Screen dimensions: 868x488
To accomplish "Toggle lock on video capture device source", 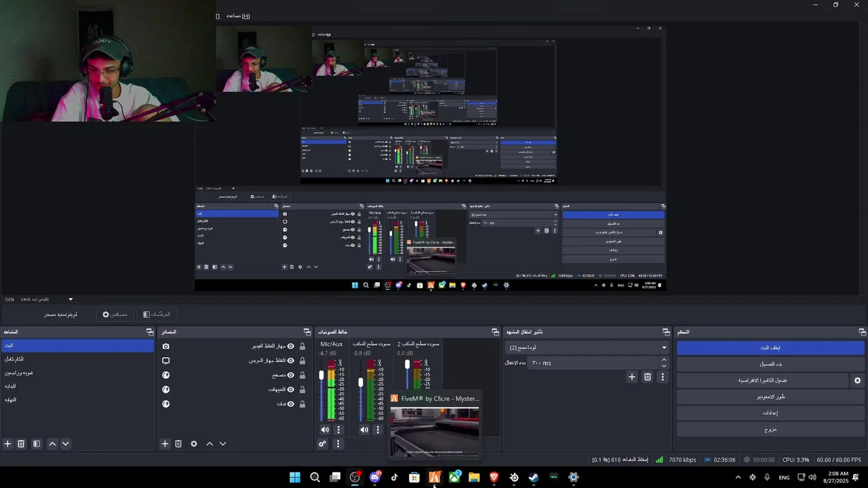I will click(x=302, y=346).
